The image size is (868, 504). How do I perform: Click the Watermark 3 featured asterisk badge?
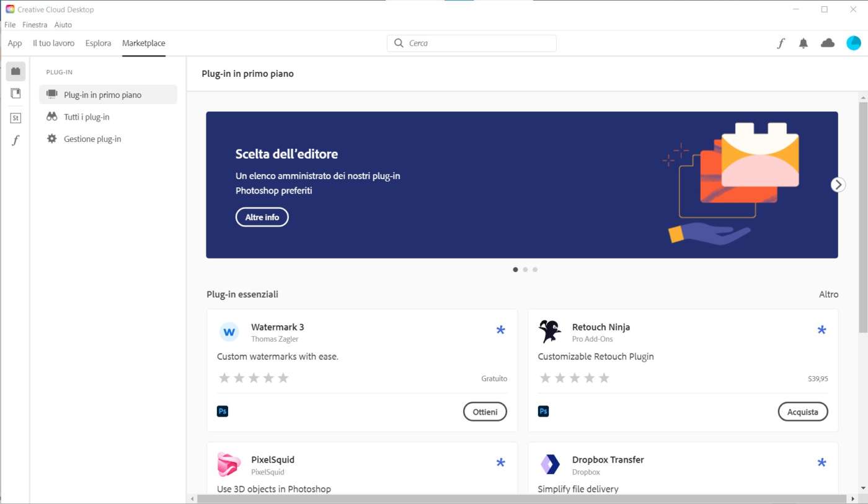(x=501, y=330)
